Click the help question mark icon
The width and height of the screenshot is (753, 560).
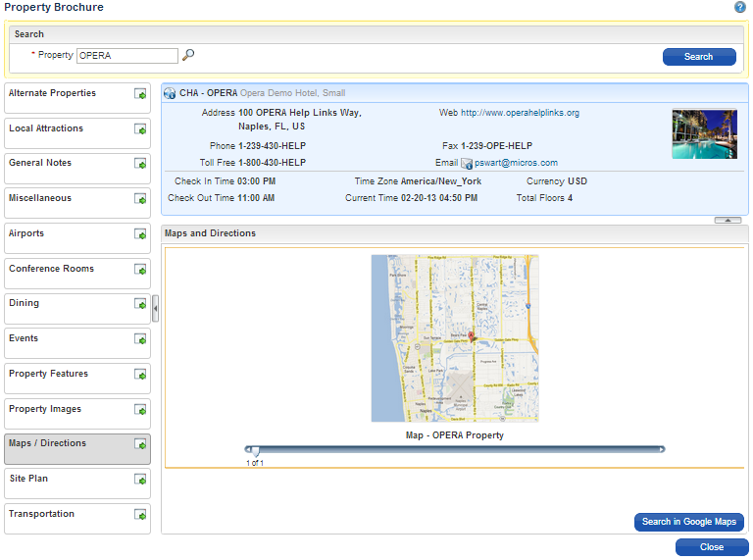point(740,7)
